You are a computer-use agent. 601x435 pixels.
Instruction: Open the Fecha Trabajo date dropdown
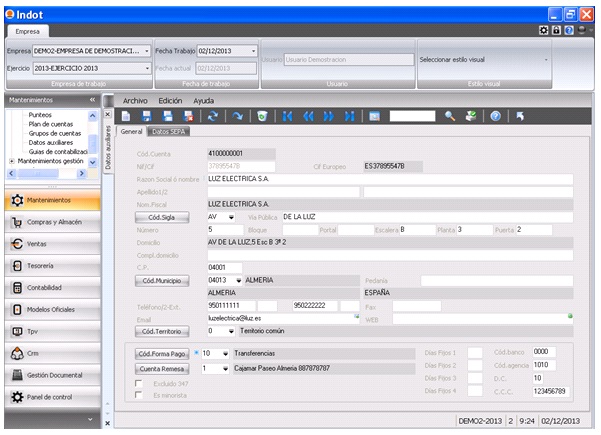pos(255,49)
